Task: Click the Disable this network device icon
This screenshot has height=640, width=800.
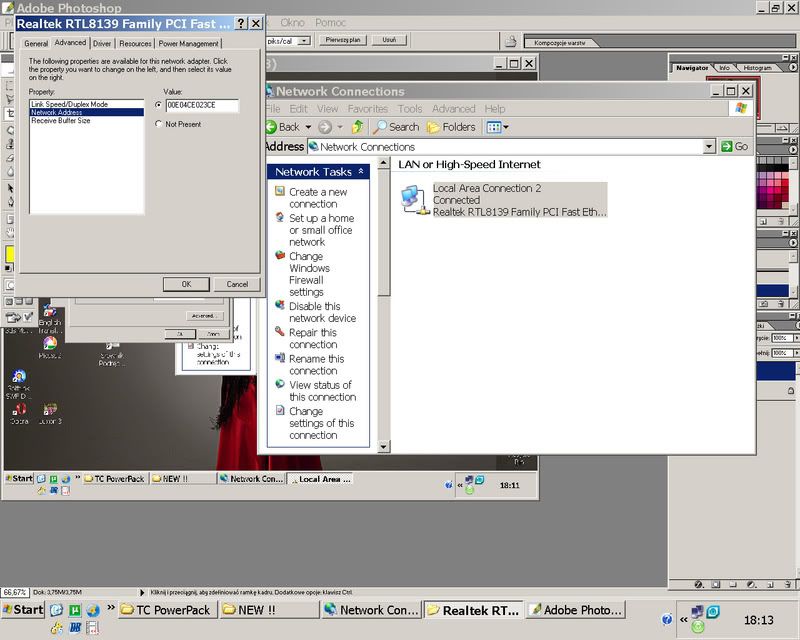Action: (280, 305)
